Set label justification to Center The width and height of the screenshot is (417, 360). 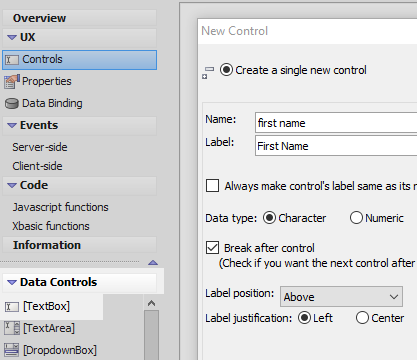362,318
